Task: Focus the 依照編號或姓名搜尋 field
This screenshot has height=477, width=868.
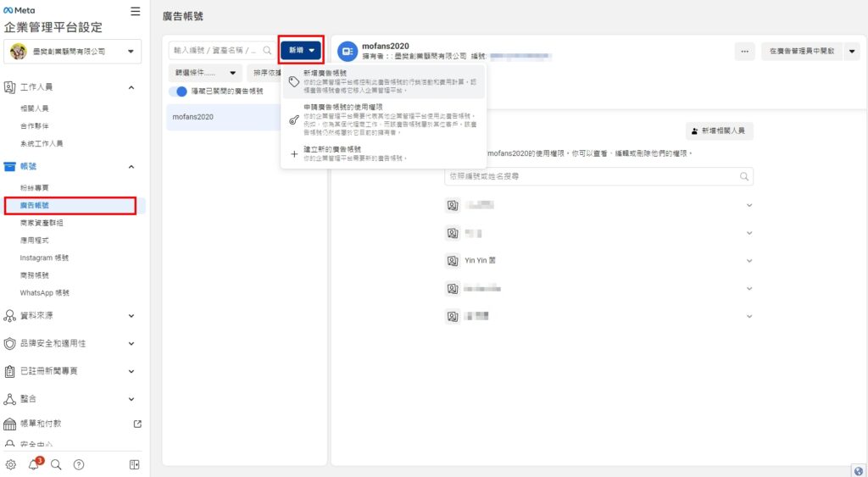Action: 598,176
